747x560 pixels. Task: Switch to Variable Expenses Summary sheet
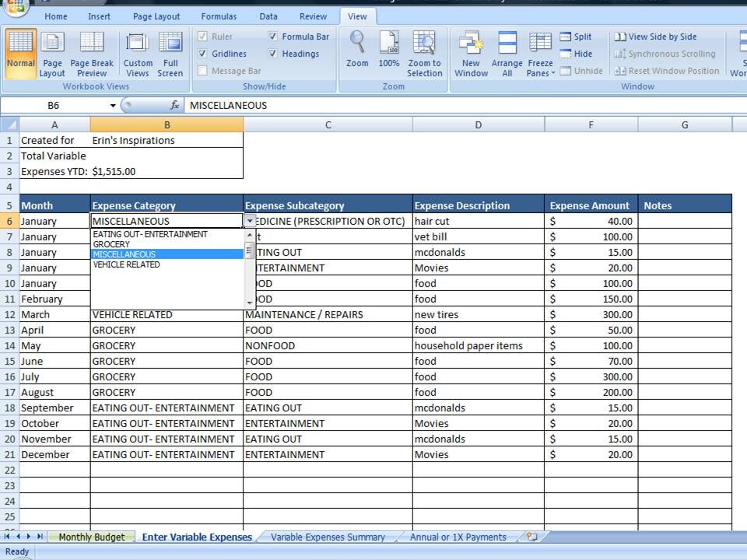(x=328, y=537)
